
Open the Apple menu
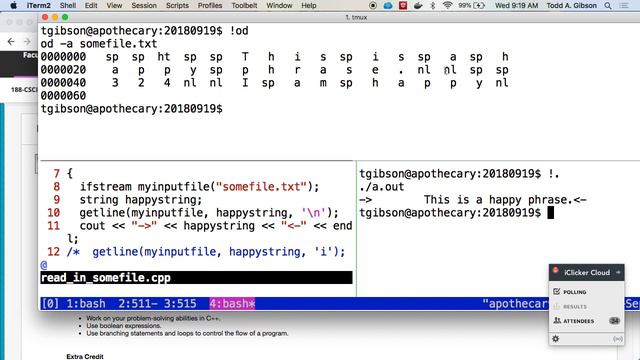coord(13,6)
